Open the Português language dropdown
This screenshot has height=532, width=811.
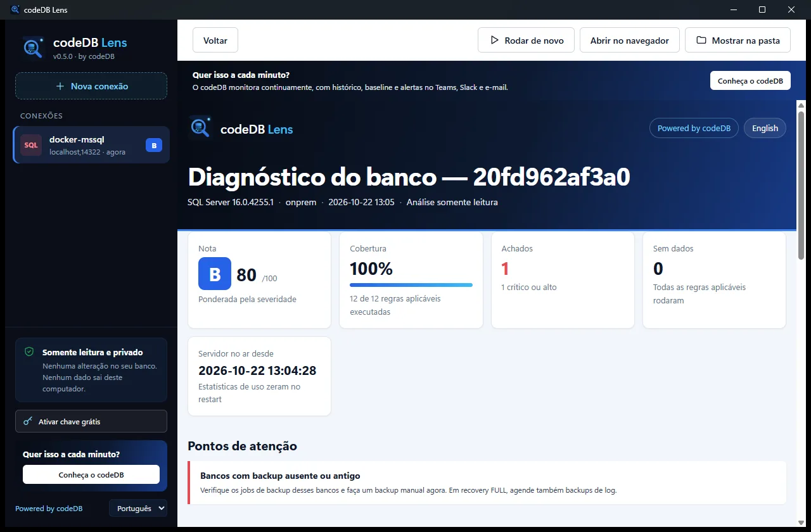coord(138,508)
